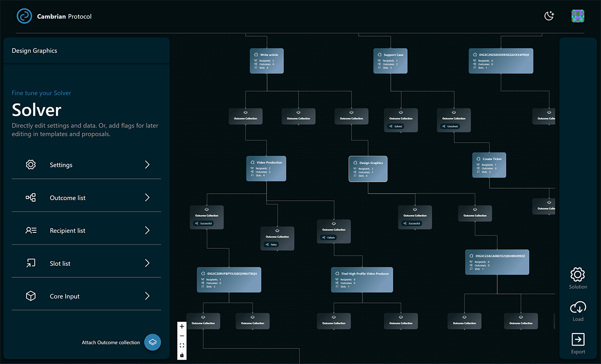Zoom in with the plus control
The height and width of the screenshot is (364, 601).
point(182,326)
